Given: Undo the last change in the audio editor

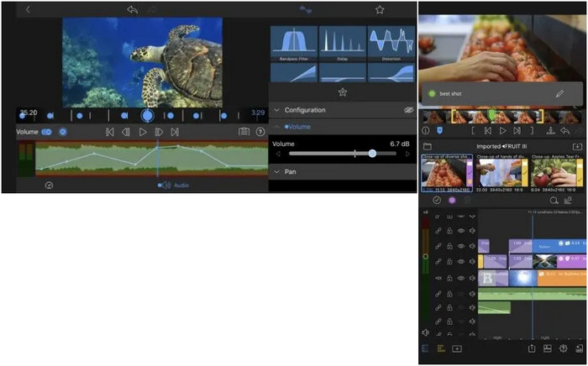Looking at the screenshot, I should tap(132, 10).
